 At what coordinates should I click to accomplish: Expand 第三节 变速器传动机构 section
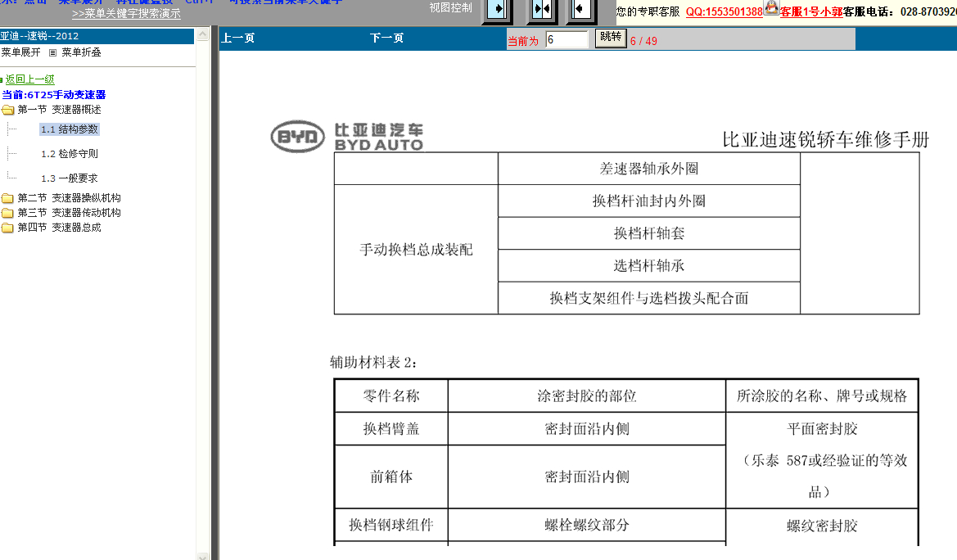[69, 213]
